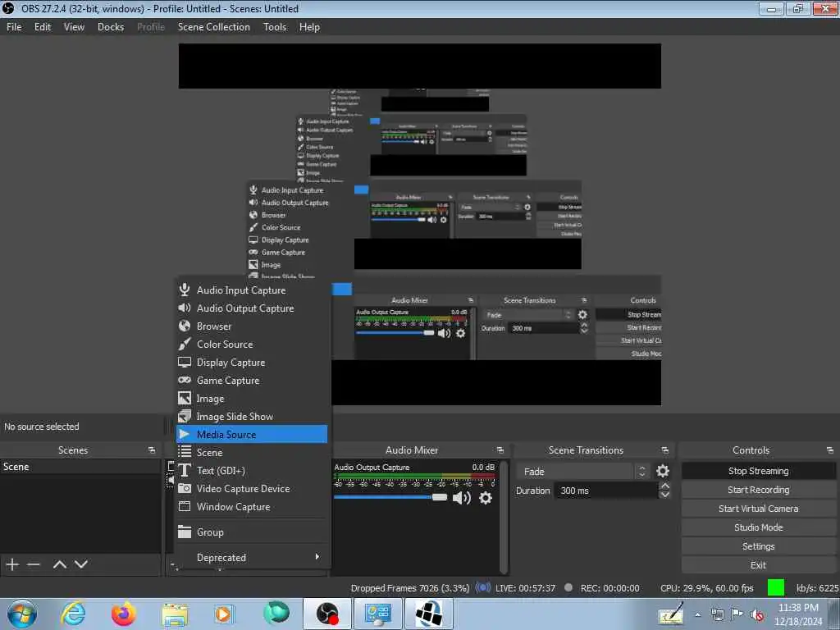Open the Edit menu
Image resolution: width=840 pixels, height=630 pixels.
(x=43, y=27)
